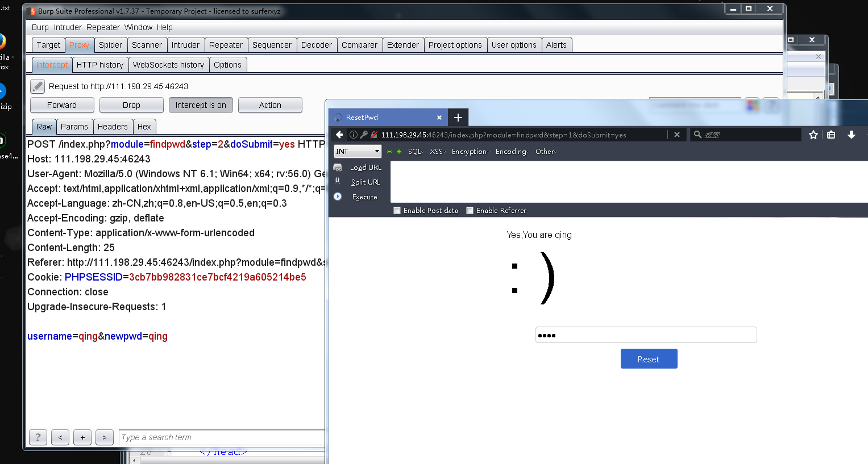This screenshot has height=464, width=868.
Task: Click the new password input field
Action: (x=646, y=335)
